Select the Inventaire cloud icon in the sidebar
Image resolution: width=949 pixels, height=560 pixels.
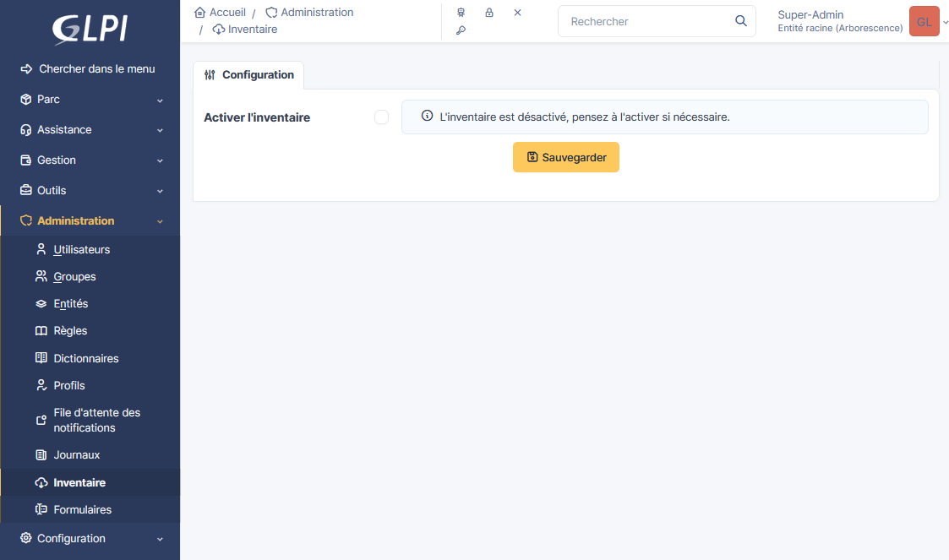coord(41,482)
